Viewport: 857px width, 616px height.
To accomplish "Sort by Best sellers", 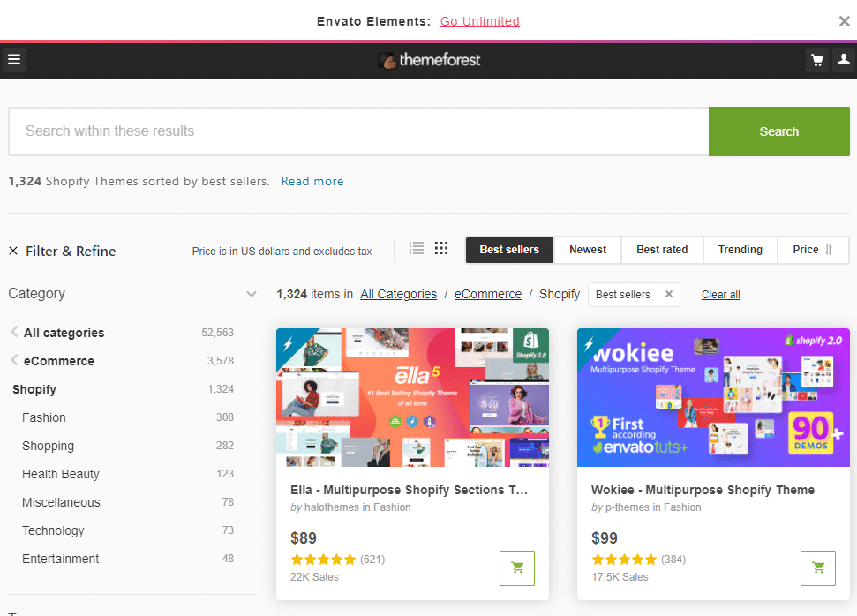I will click(x=509, y=250).
